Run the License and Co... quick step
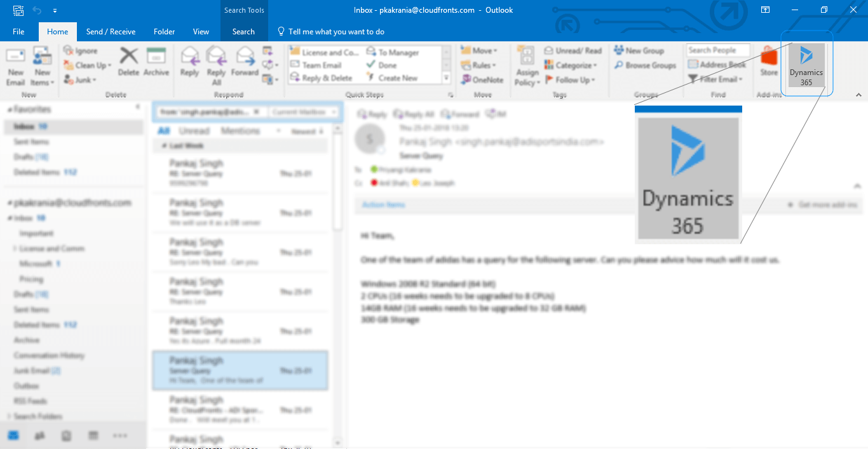868x449 pixels. tap(324, 53)
